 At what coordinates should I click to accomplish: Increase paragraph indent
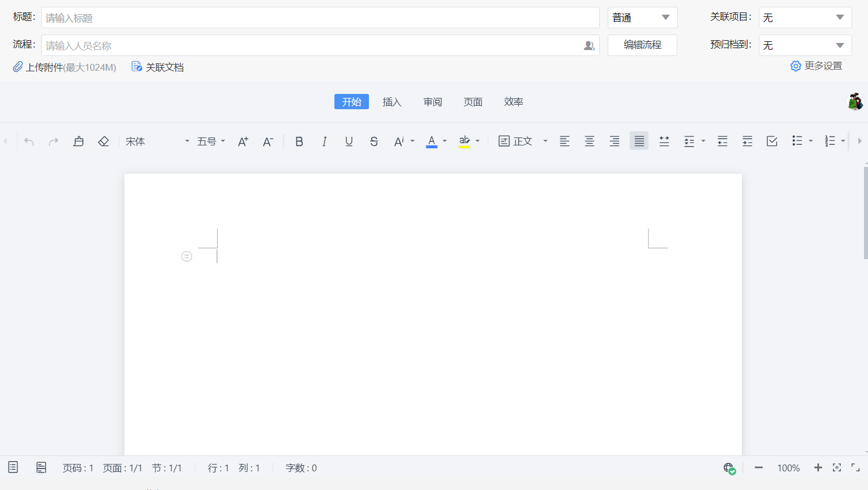click(747, 141)
